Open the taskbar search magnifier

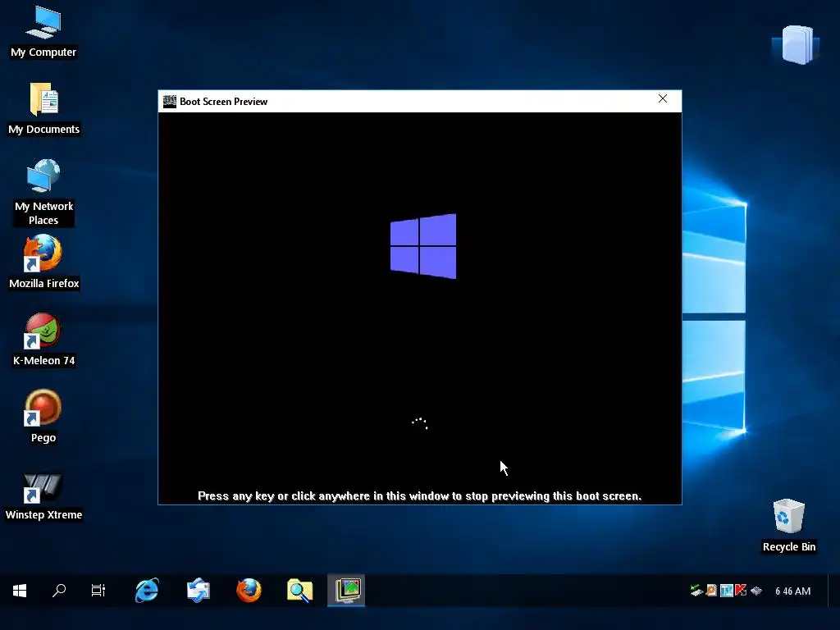[x=59, y=591]
